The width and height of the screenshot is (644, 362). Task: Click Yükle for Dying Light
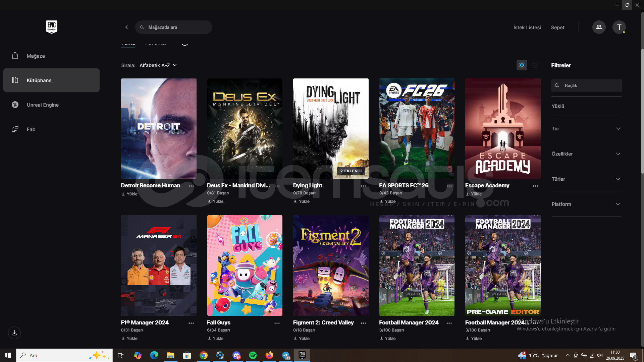coord(302,201)
